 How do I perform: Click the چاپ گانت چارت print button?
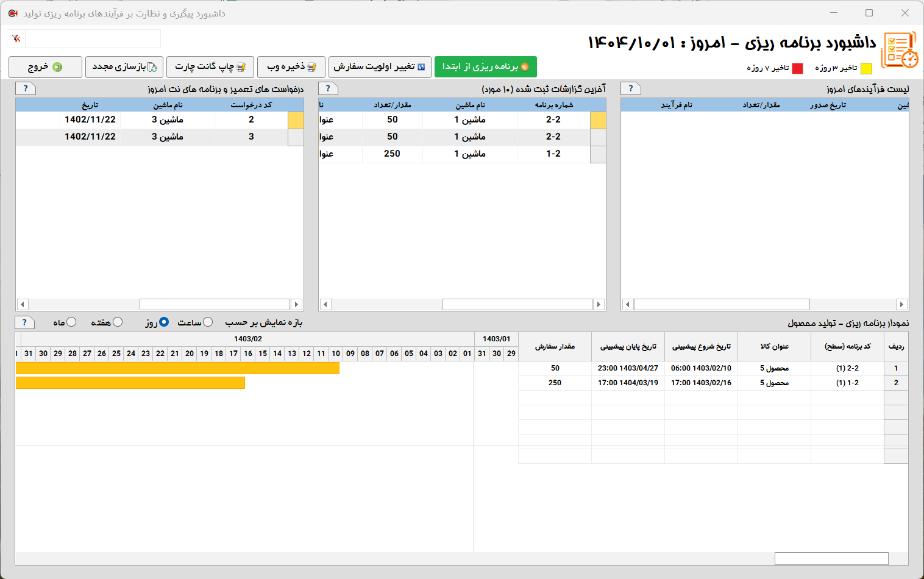pyautogui.click(x=210, y=66)
